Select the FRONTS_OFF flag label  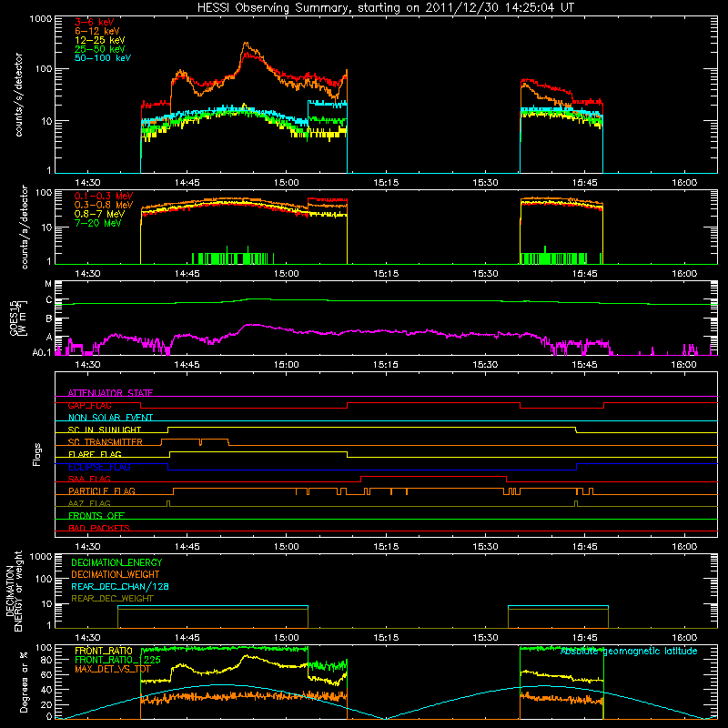click(x=96, y=515)
